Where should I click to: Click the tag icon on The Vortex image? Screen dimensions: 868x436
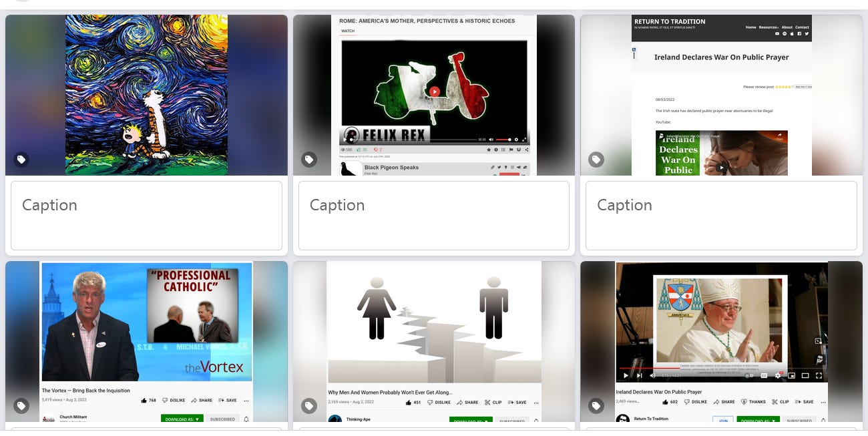coord(21,406)
